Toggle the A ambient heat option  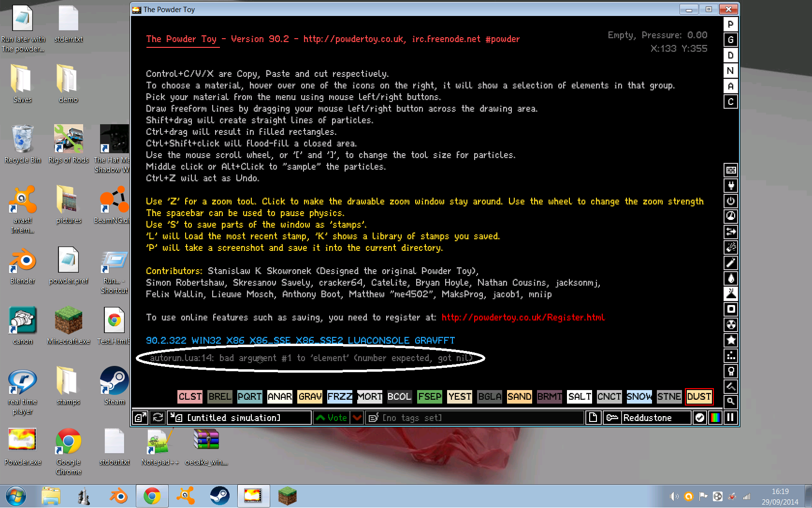(731, 86)
